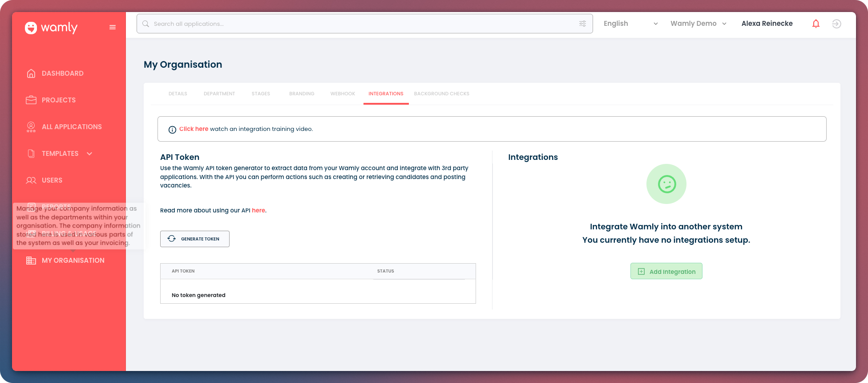
Task: Expand the Wamly Demo organisation dropdown
Action: (x=698, y=24)
